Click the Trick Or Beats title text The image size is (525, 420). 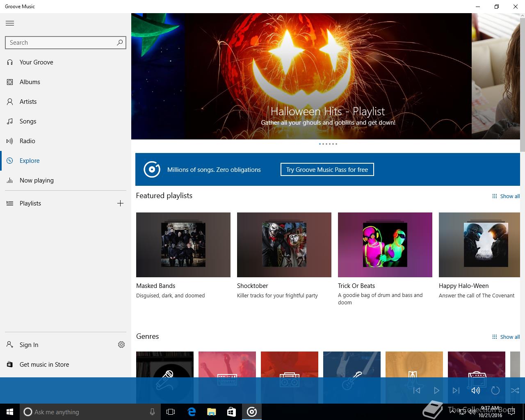point(356,286)
